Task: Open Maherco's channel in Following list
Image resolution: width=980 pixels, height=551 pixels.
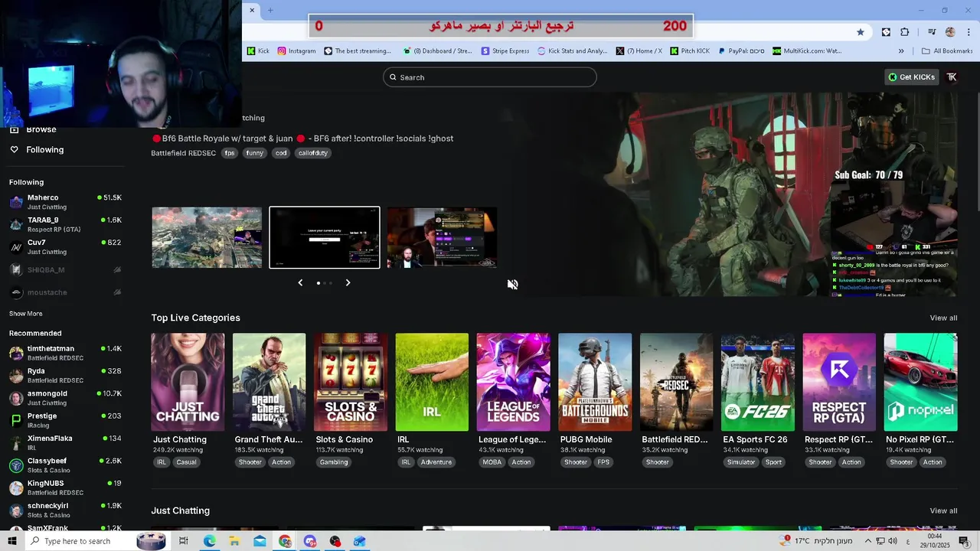Action: point(65,202)
